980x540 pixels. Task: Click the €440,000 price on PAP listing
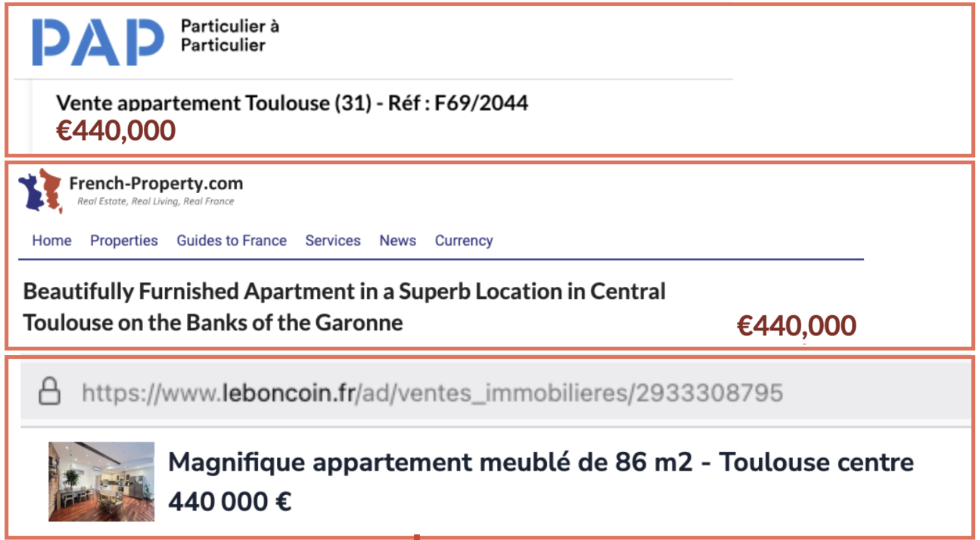[x=116, y=131]
